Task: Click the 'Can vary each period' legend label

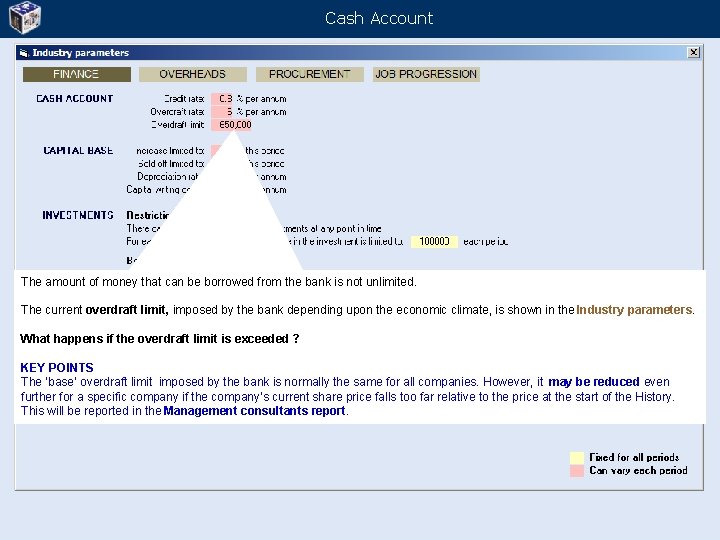Action: tap(638, 471)
